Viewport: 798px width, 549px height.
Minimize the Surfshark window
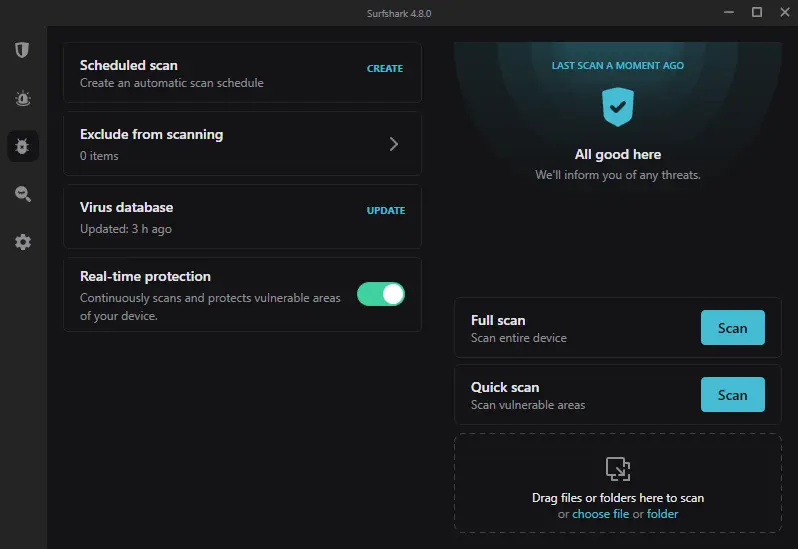point(729,12)
